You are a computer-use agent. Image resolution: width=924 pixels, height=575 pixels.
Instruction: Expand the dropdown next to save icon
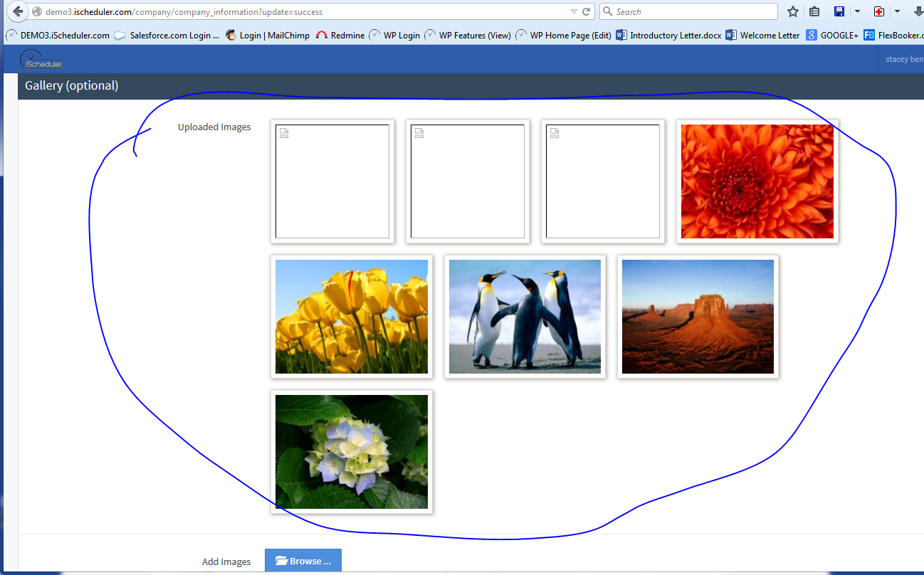click(x=857, y=11)
